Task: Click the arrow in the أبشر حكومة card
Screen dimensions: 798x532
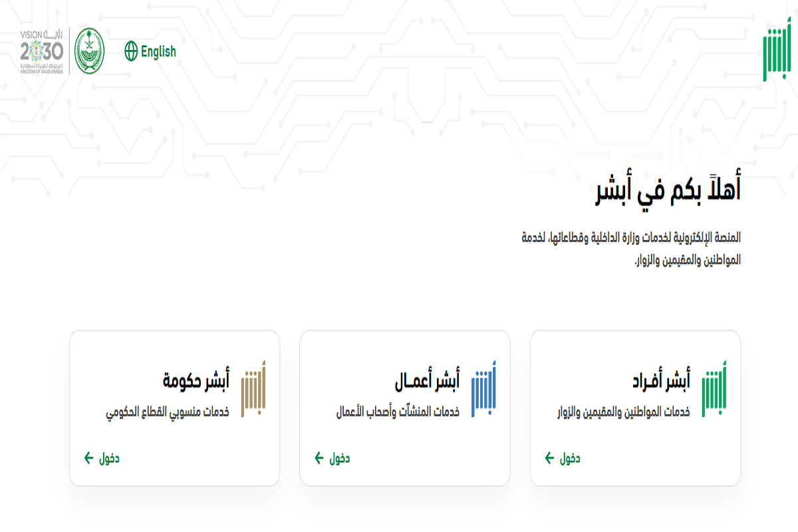Action: tap(88, 458)
